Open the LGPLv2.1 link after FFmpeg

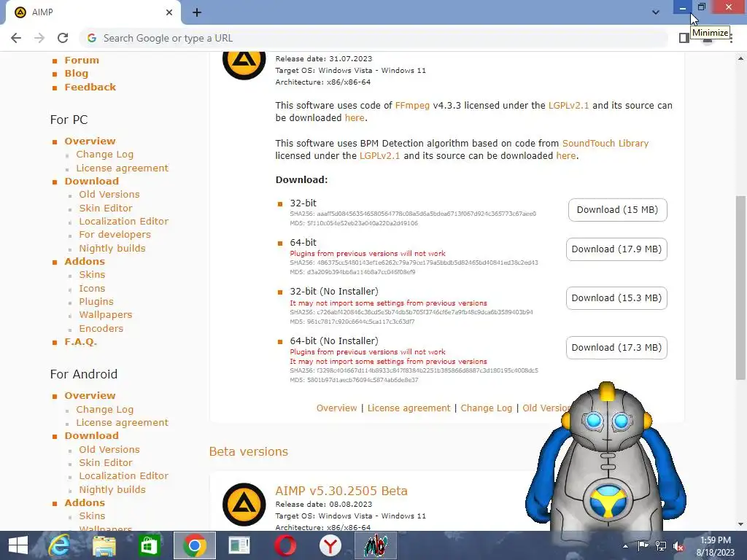point(568,105)
